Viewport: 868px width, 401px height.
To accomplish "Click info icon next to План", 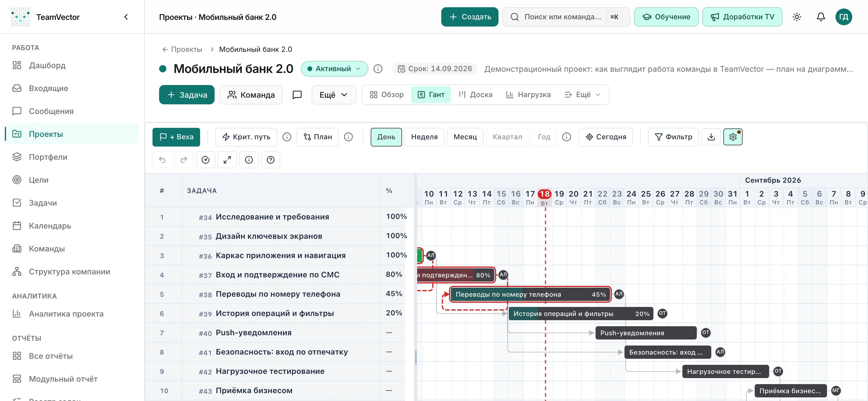I will (348, 137).
